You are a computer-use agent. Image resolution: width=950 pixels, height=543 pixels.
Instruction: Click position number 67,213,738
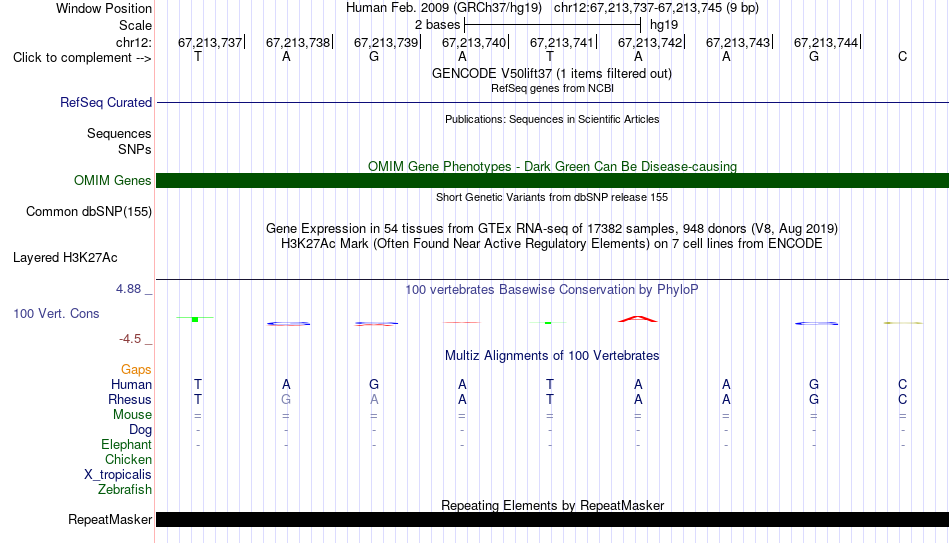tap(298, 42)
